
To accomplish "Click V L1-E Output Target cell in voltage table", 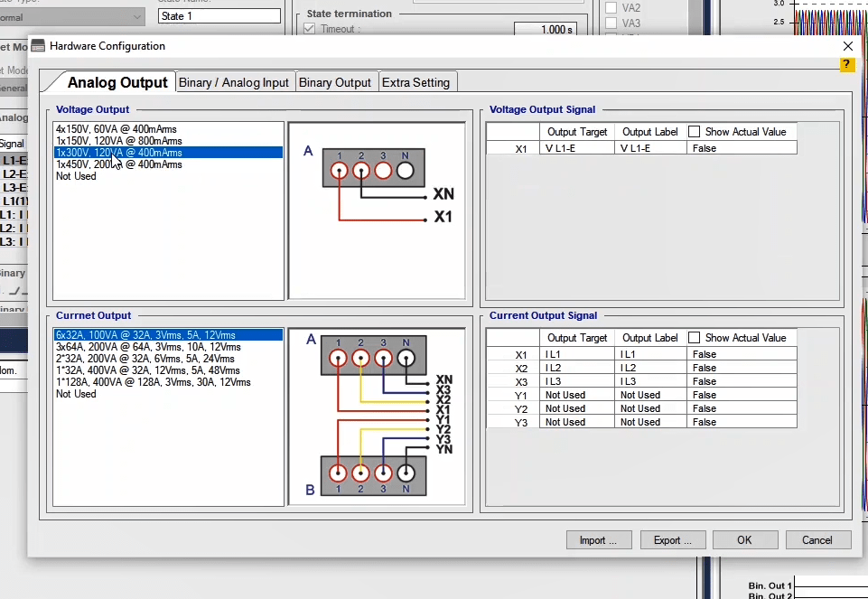I will click(x=577, y=148).
